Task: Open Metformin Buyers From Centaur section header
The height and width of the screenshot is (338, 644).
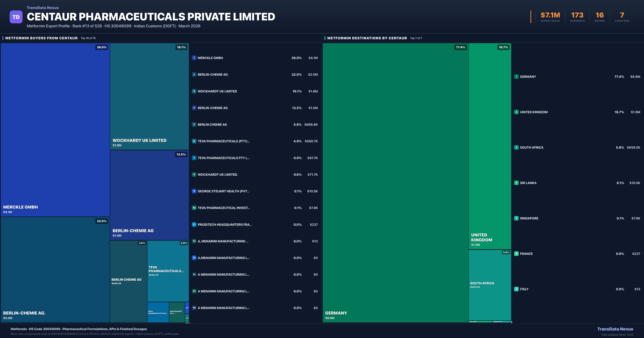Action: 41,38
